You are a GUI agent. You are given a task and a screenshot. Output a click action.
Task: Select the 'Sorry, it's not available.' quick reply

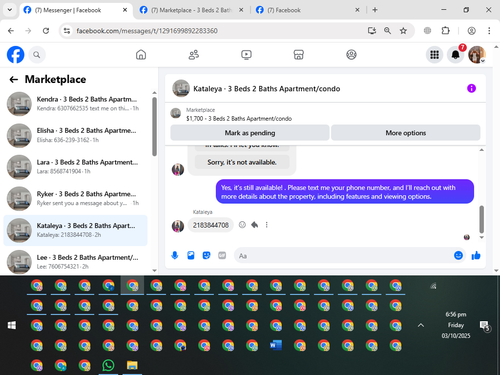pyautogui.click(x=242, y=162)
